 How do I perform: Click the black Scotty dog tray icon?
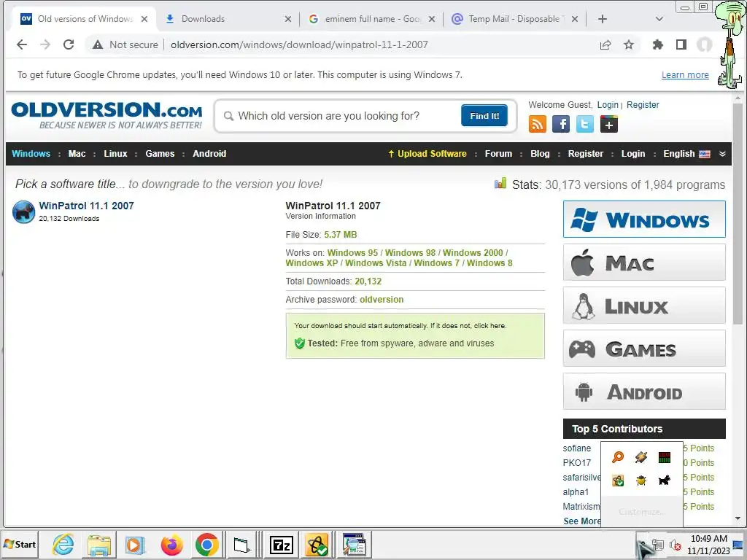(x=664, y=480)
